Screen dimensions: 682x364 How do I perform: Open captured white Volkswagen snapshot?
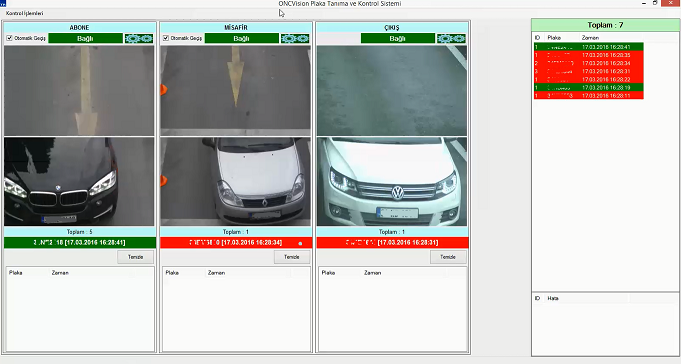(392, 181)
